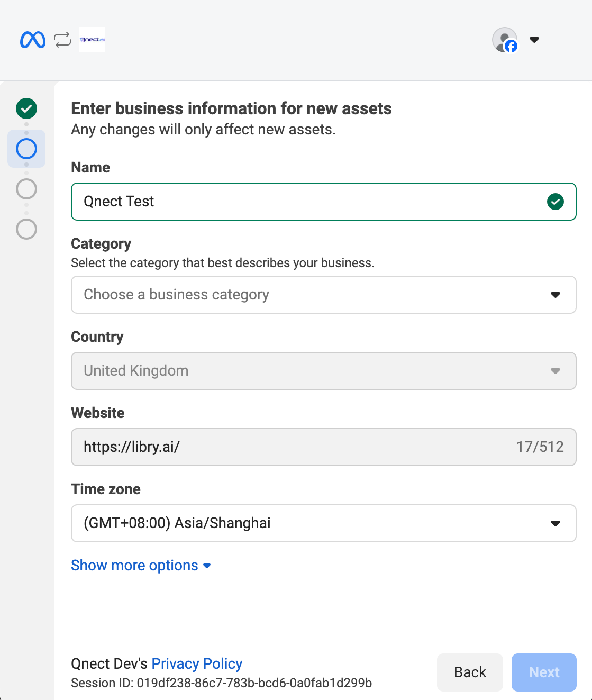Open the Privacy Policy link
592x700 pixels.
197,663
